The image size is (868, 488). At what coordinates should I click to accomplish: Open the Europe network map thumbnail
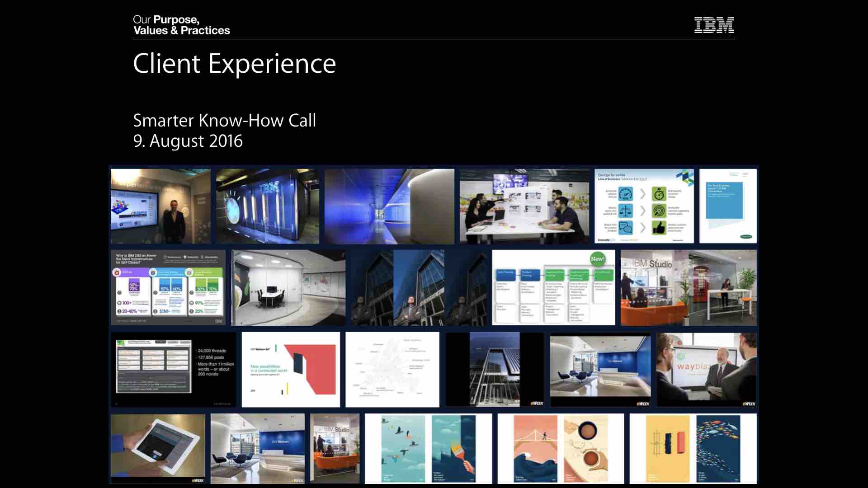click(392, 370)
